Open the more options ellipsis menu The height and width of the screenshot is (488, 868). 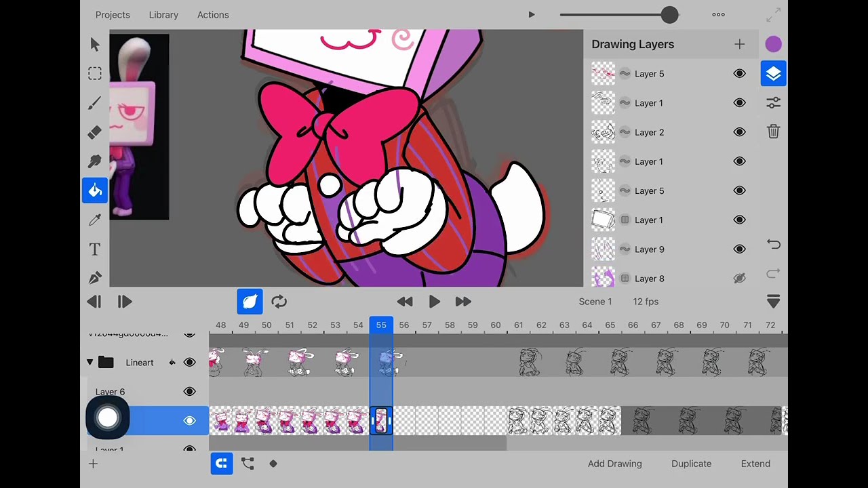pos(718,14)
